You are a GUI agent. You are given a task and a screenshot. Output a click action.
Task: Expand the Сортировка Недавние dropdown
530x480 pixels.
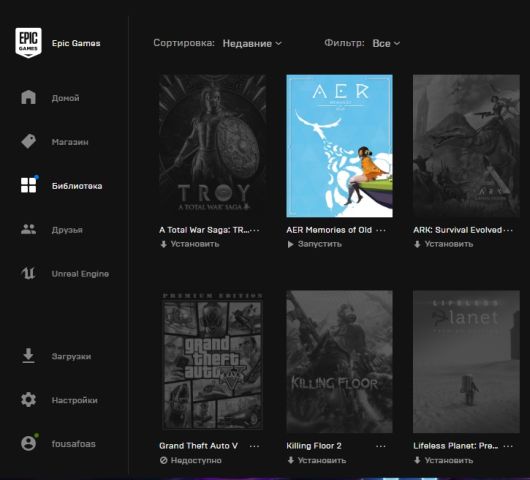pos(252,43)
